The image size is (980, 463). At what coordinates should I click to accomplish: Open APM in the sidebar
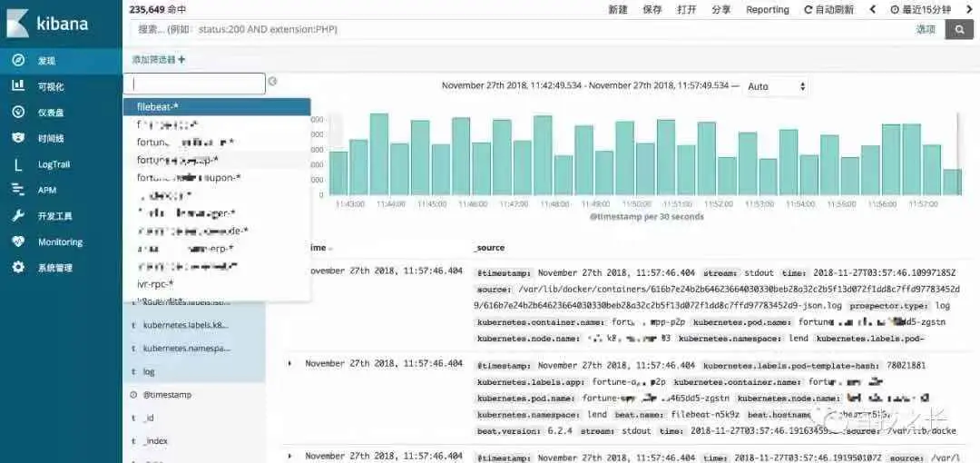(61, 191)
